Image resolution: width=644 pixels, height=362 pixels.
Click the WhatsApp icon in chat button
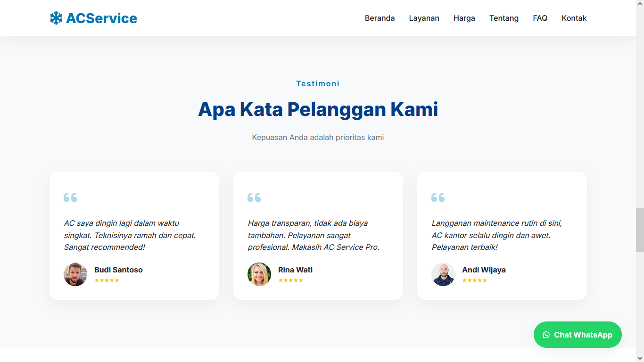point(546,335)
